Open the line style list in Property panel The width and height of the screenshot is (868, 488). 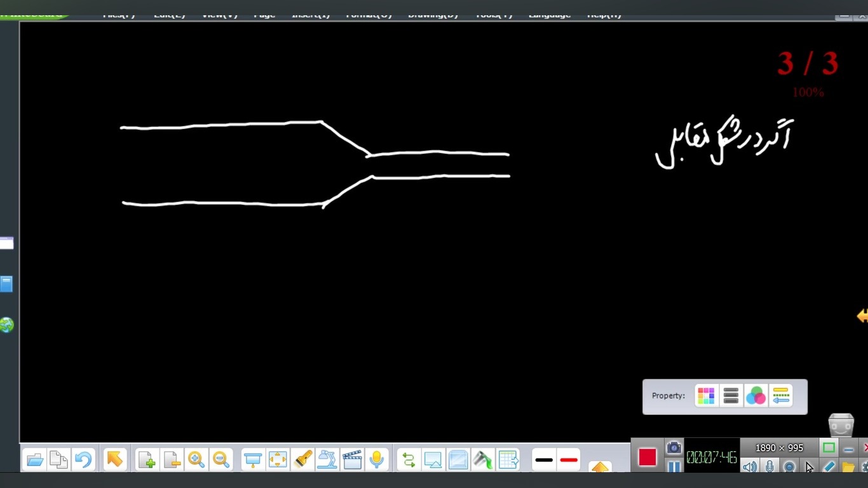tap(731, 396)
